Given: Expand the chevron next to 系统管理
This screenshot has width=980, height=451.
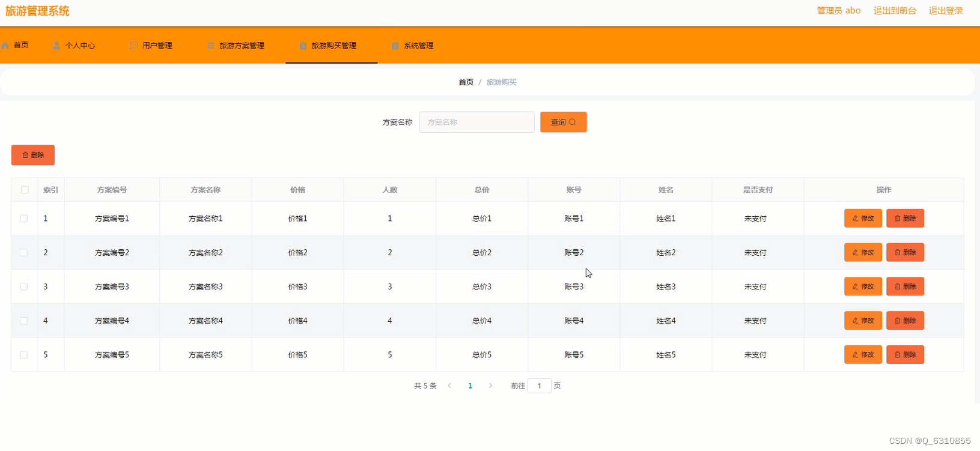Looking at the screenshot, I should pyautogui.click(x=441, y=46).
